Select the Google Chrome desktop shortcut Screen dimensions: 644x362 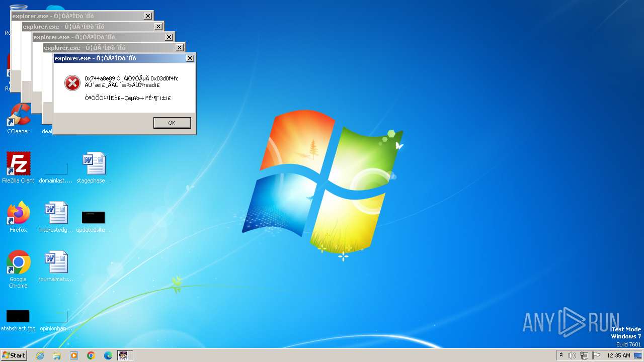tap(18, 269)
